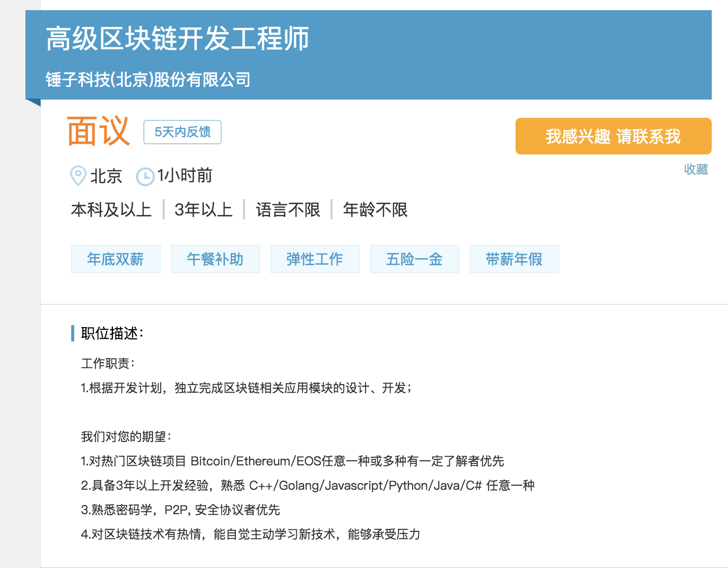Click the 5天内反馈 badge
This screenshot has height=568, width=728.
(183, 132)
